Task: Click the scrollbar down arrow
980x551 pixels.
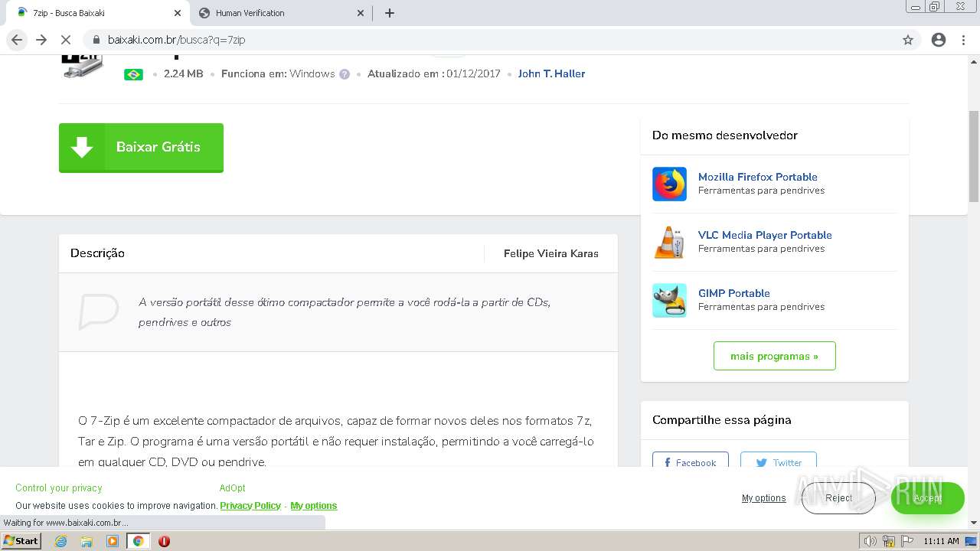Action: coord(974,523)
